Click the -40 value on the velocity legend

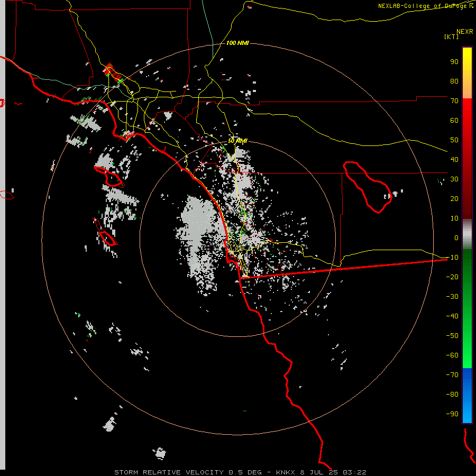coord(452,316)
